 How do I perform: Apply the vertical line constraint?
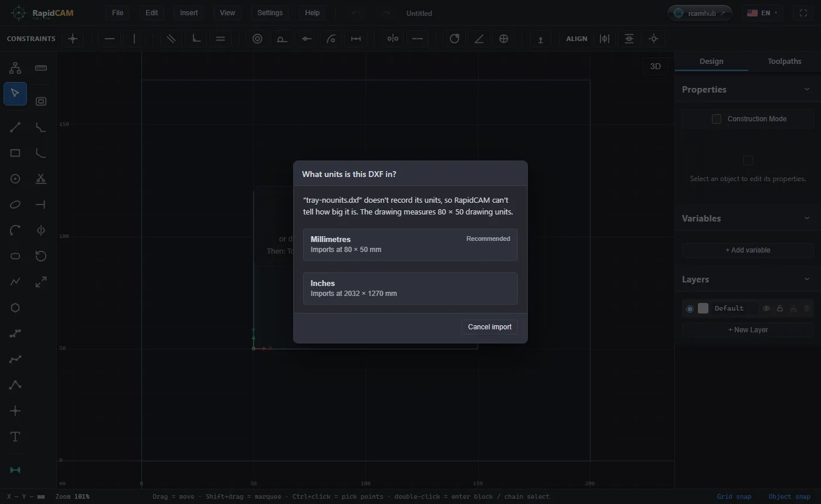[x=134, y=39]
